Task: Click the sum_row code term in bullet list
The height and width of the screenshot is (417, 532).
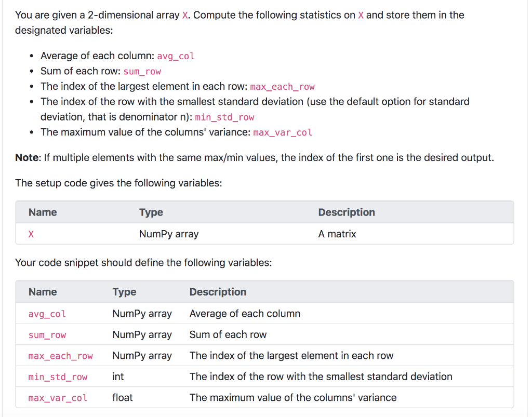Action: [x=142, y=71]
